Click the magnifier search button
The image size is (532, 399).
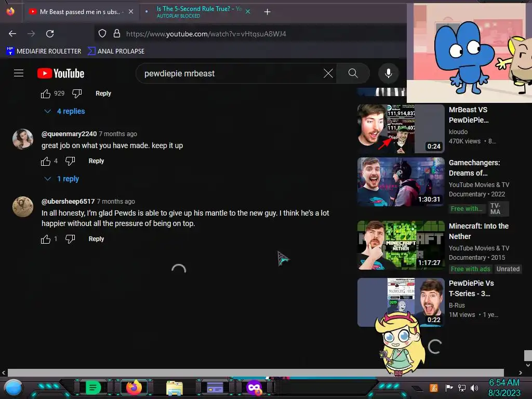click(x=353, y=73)
